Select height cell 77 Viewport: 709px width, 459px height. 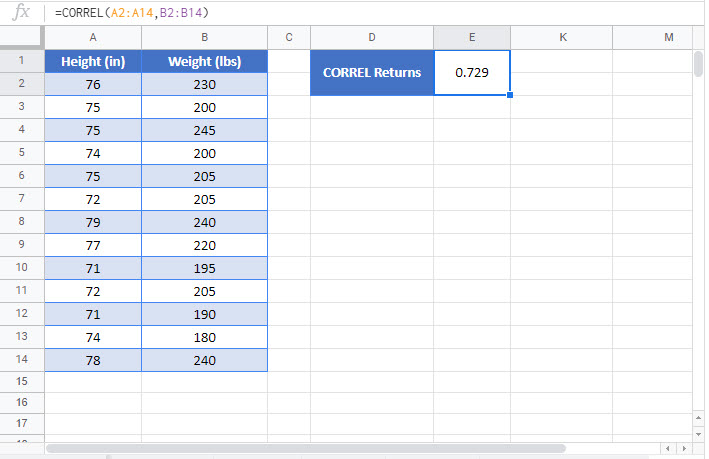click(93, 245)
